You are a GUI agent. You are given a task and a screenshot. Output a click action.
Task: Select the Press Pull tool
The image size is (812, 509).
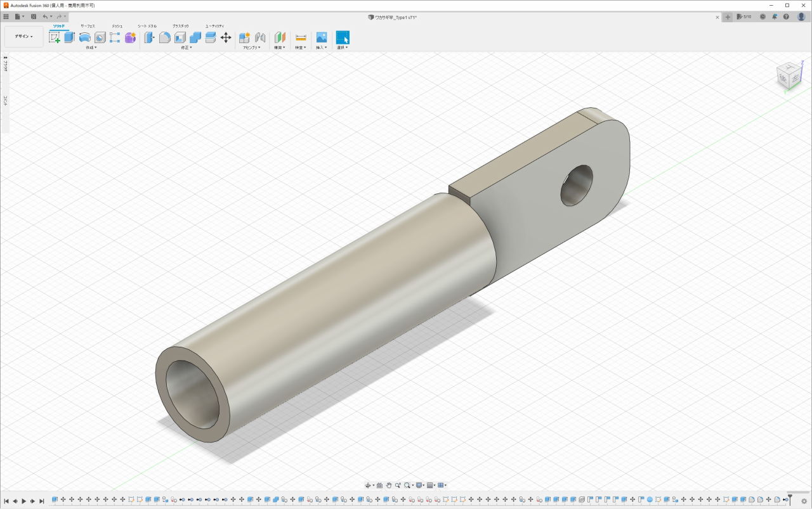149,37
